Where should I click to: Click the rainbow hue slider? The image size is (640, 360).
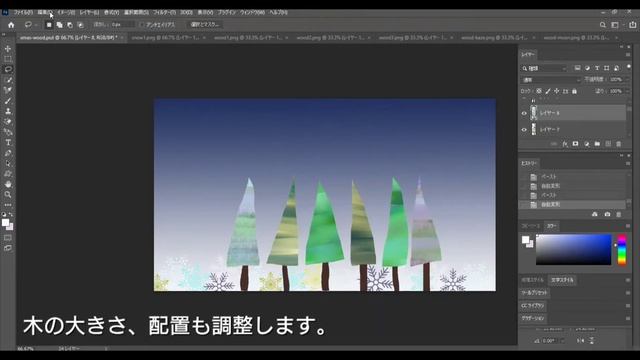pyautogui.click(x=622, y=249)
